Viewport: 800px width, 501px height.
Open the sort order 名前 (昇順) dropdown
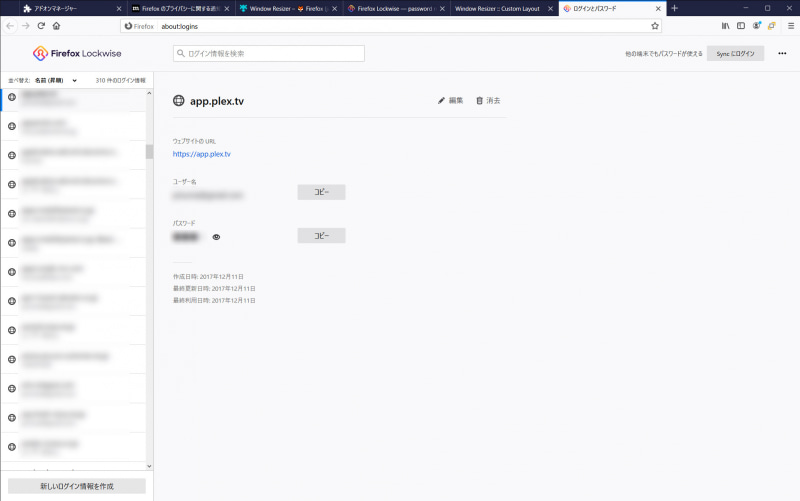56,81
